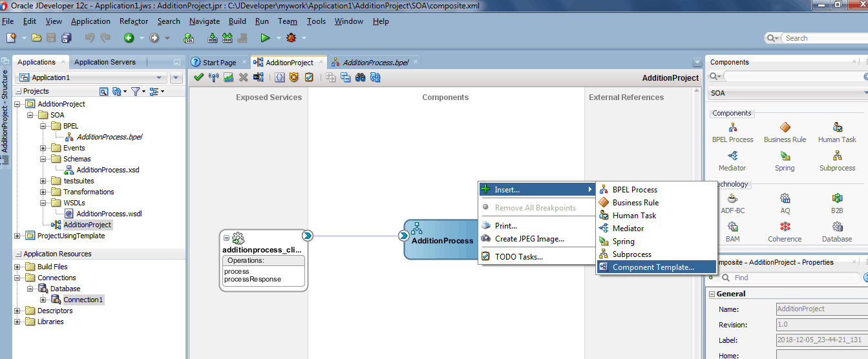868x359 pixels.
Task: Expand the Transformations folder
Action: [x=43, y=192]
